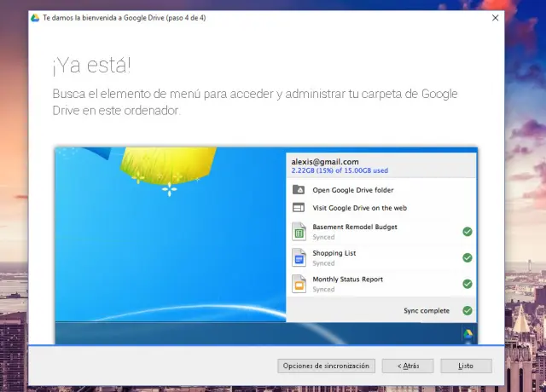Click green checkmark next to Shopping List
The image size is (546, 392).
point(467,257)
